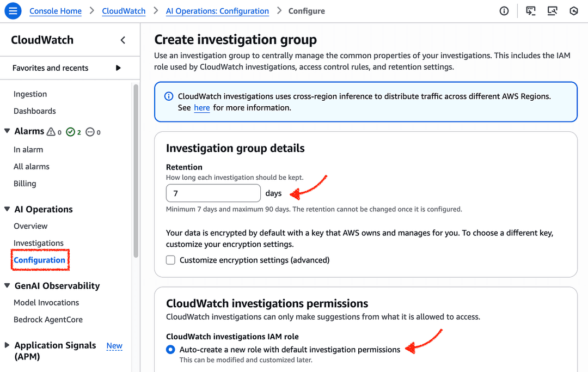The width and height of the screenshot is (588, 372).
Task: Click the info circle icon in header
Action: (x=504, y=11)
